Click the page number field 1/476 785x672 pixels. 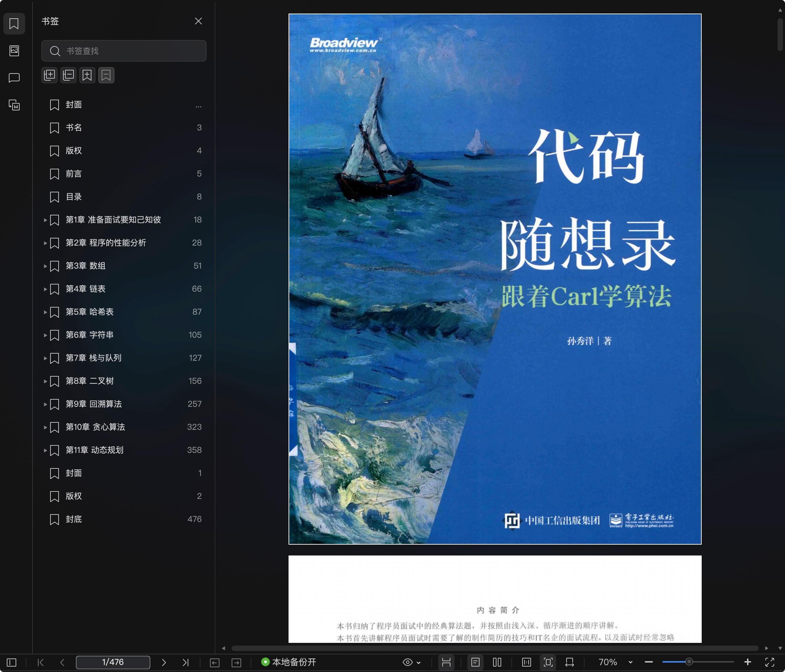[113, 662]
